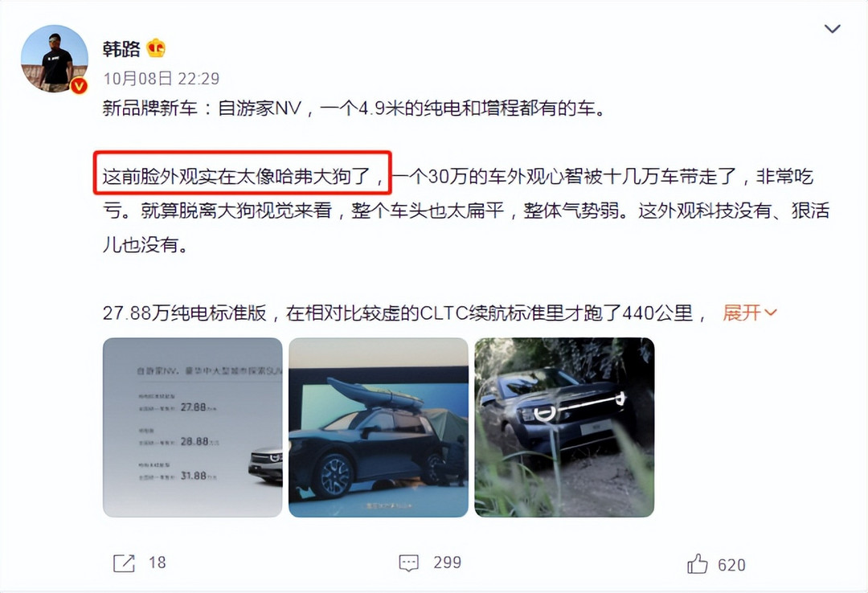868x593 pixels.
Task: Click the crown membership badge beside 韩路
Action: [x=156, y=49]
